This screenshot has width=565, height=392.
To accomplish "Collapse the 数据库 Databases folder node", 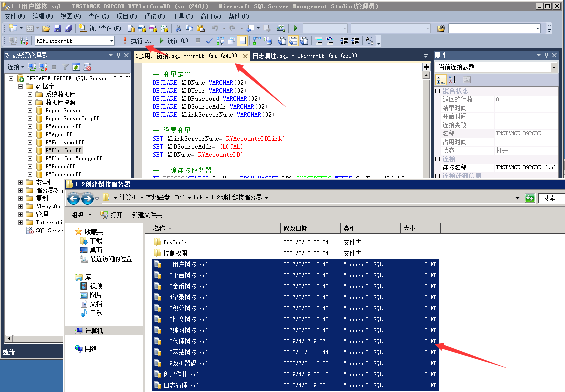I will [20, 86].
